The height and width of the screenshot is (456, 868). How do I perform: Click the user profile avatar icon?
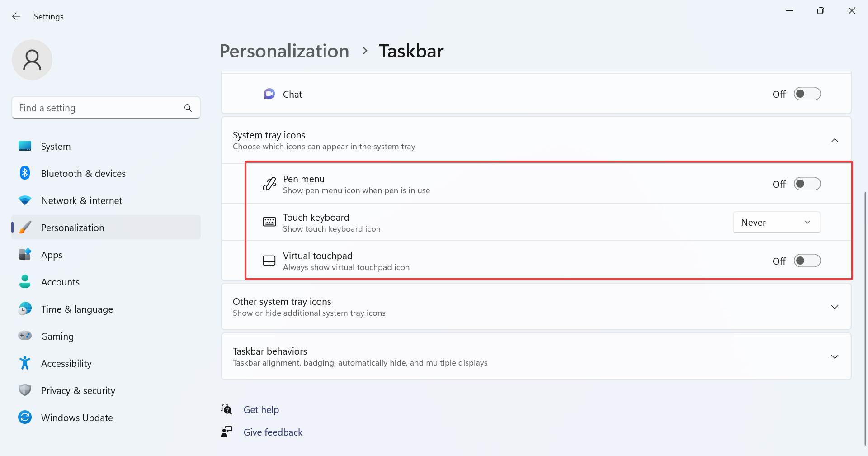point(32,60)
